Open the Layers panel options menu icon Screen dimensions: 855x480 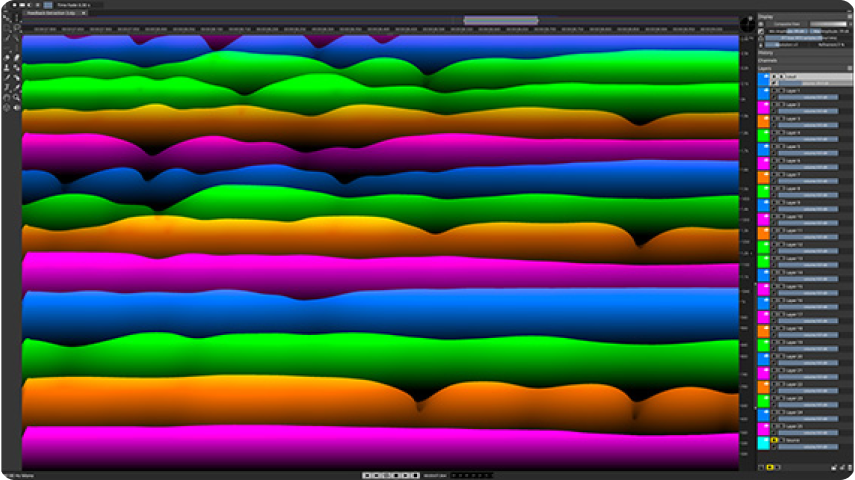pyautogui.click(x=850, y=68)
